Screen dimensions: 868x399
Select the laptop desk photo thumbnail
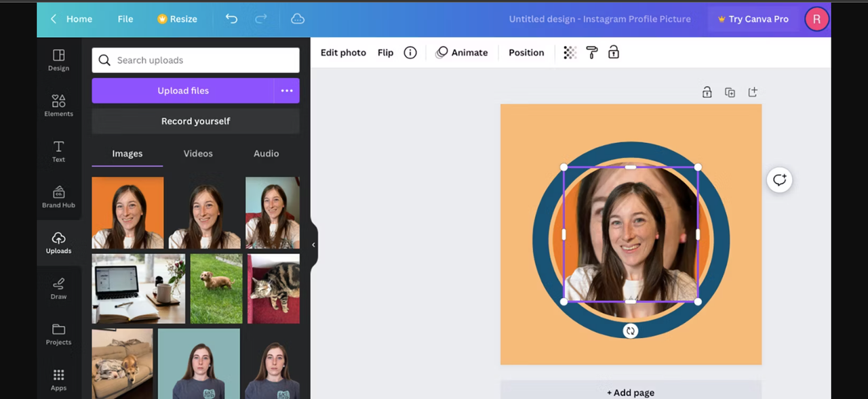(x=138, y=289)
